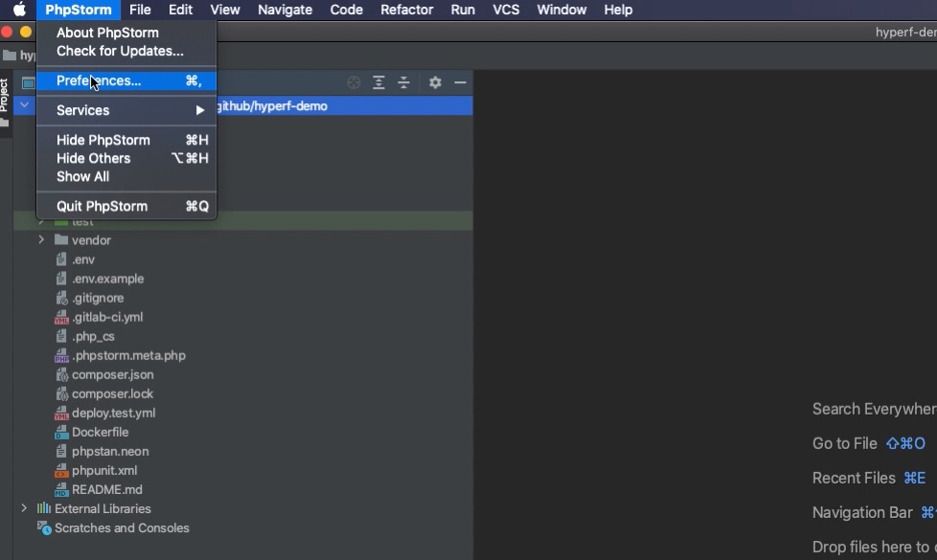The image size is (937, 560).
Task: Select .phpstorm.meta.php file
Action: (x=128, y=355)
